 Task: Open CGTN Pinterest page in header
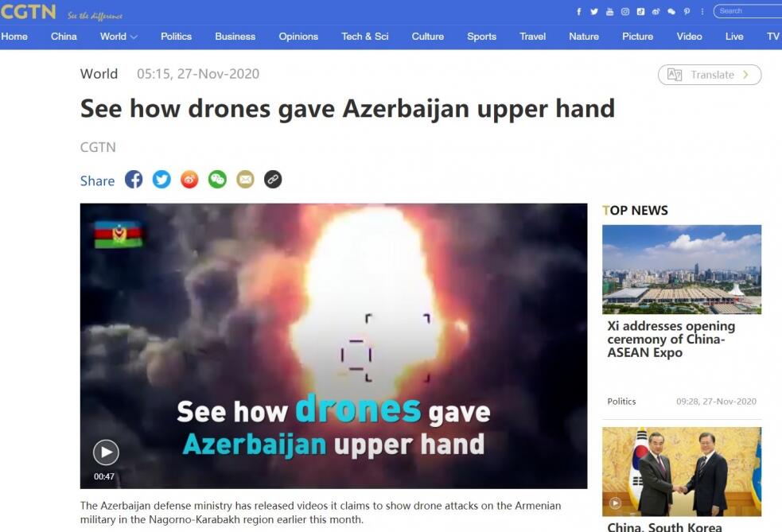click(x=687, y=11)
